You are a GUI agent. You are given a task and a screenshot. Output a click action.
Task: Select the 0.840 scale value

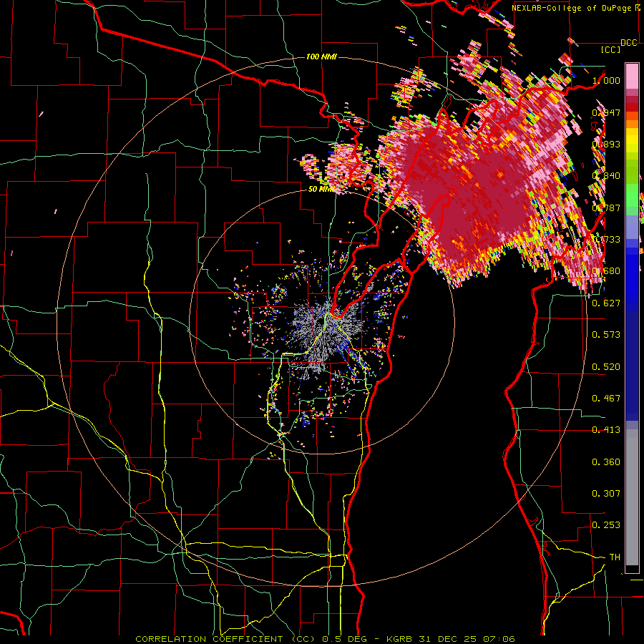point(606,176)
